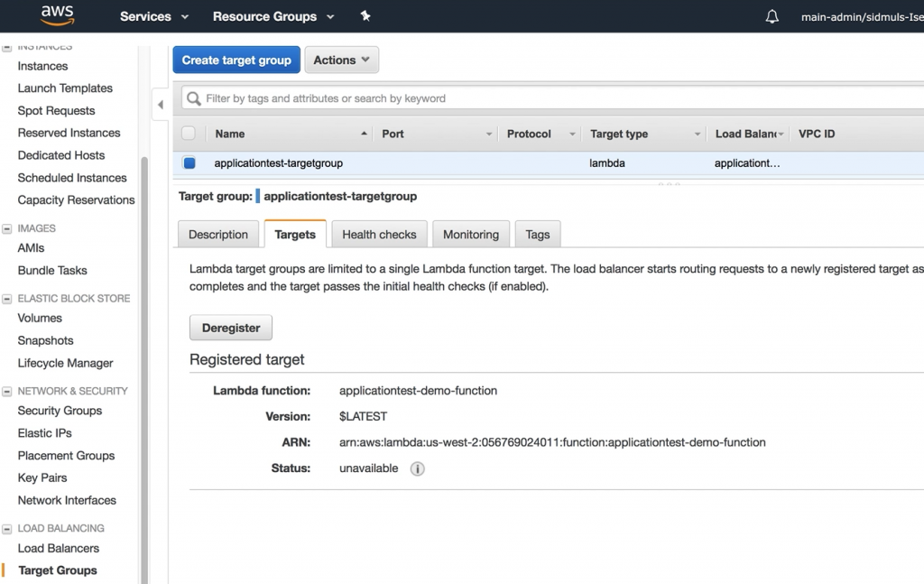
Task: Open Snapshots from the sidebar
Action: coord(44,340)
